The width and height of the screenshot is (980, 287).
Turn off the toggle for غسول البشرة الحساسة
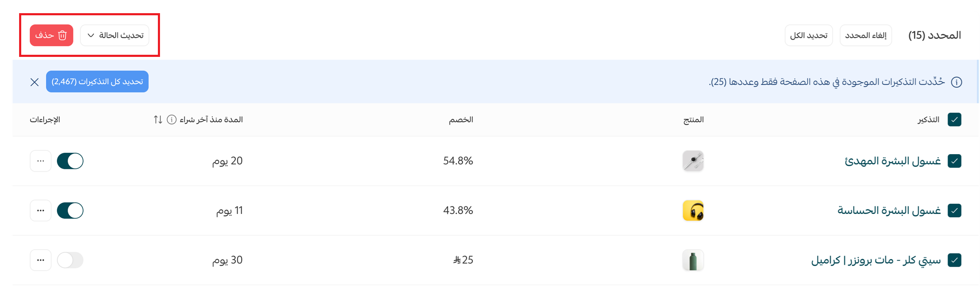click(70, 210)
